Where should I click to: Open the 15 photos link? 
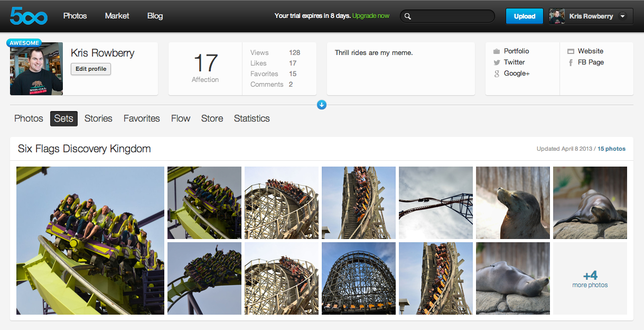[611, 149]
